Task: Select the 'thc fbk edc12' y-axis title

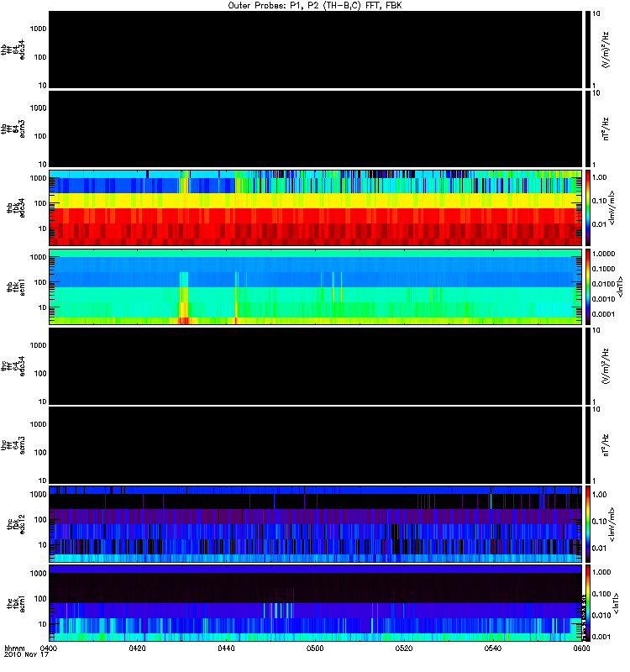Action: pos(16,523)
